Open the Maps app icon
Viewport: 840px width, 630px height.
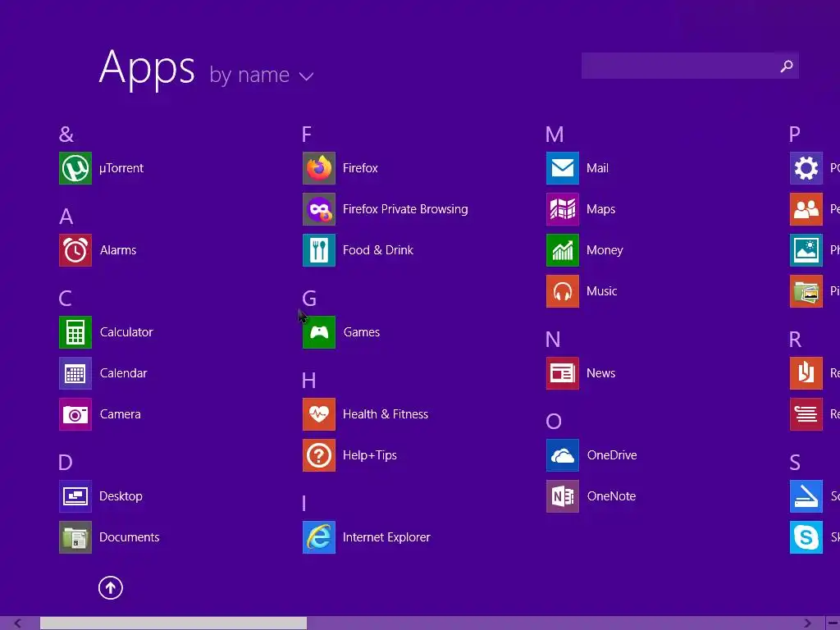(563, 209)
